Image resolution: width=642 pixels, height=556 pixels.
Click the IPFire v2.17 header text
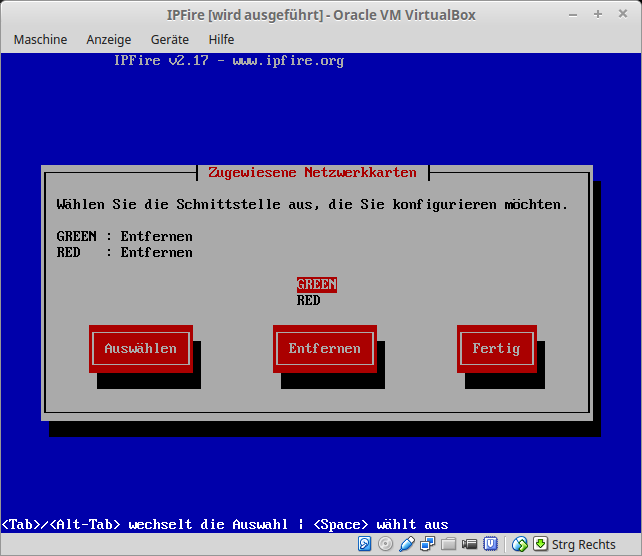(x=229, y=61)
